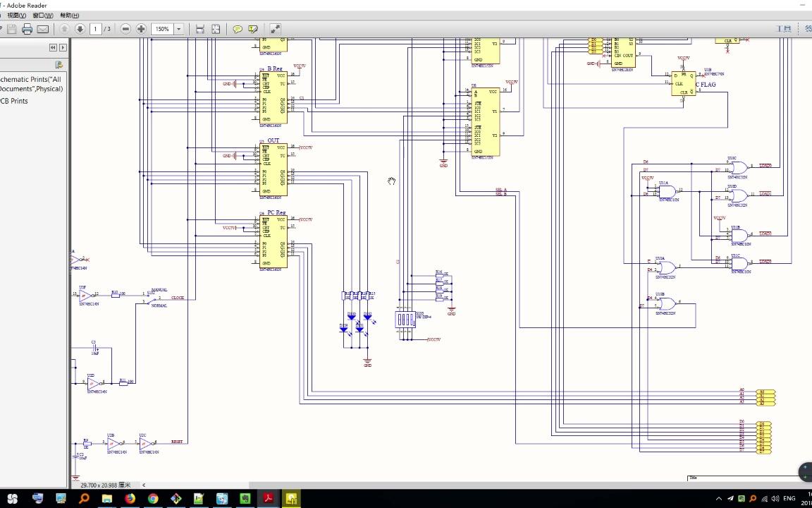
Task: Click the fit-width scrolling mode icon
Action: click(x=200, y=29)
